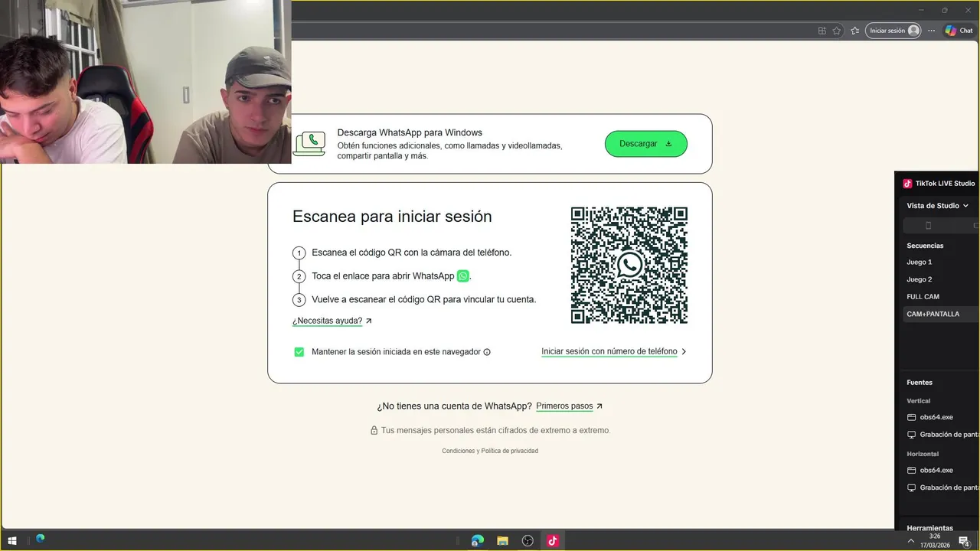This screenshot has height=551, width=980.
Task: Show hidden system tray icons
Action: 911,541
